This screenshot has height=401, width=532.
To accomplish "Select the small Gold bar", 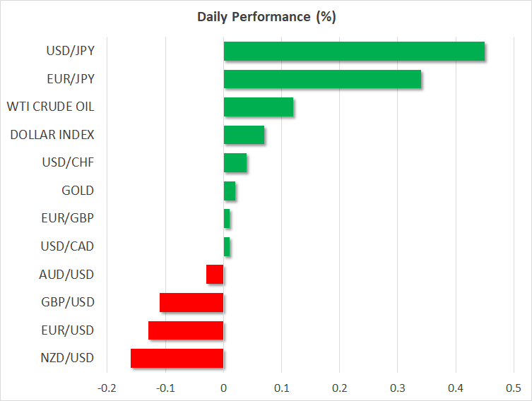I will (x=230, y=191).
